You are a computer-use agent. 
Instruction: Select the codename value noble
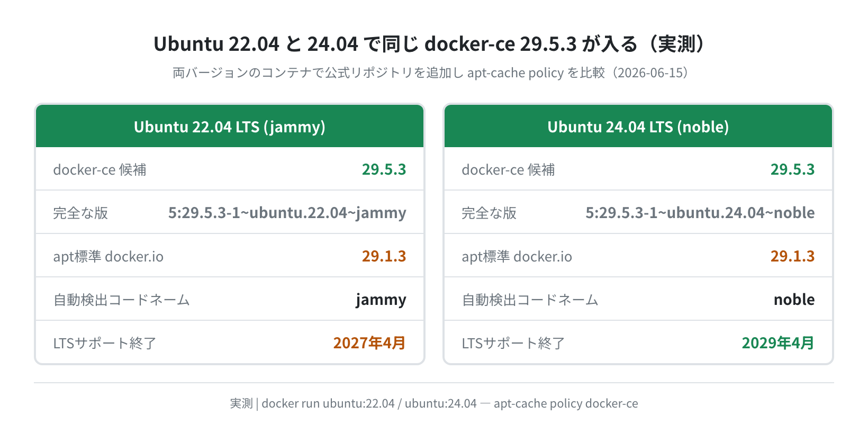794,300
